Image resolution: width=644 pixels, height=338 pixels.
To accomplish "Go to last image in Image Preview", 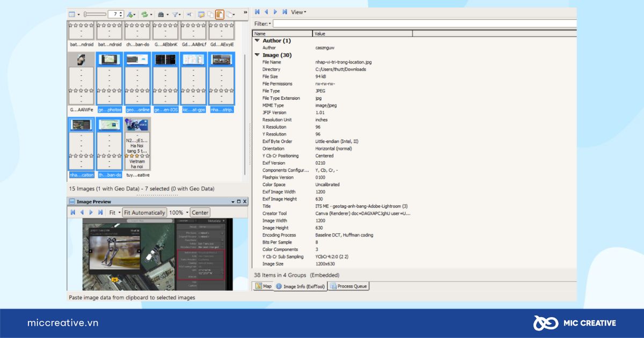I will (x=100, y=212).
